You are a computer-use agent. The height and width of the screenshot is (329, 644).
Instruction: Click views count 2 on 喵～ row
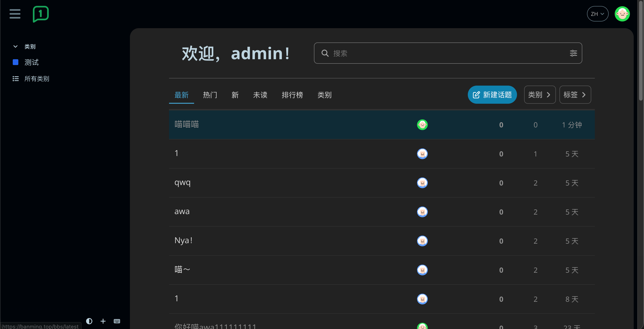(x=535, y=270)
